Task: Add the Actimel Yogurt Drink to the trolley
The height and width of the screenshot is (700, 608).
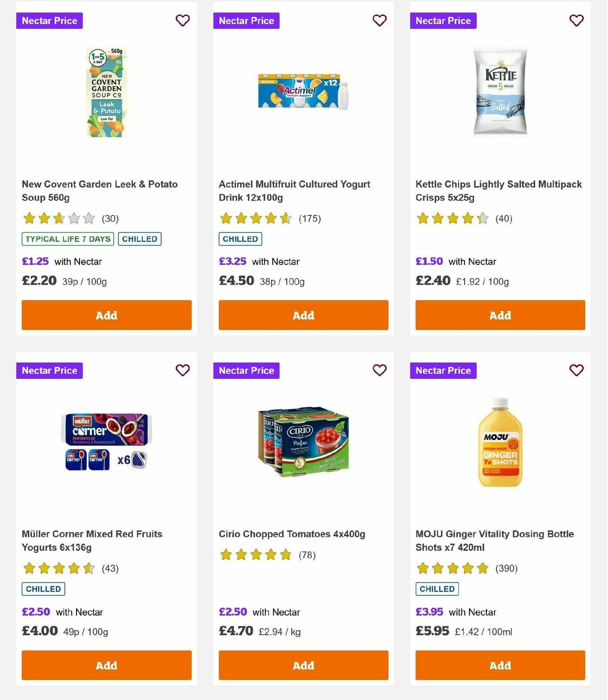Action: tap(303, 315)
